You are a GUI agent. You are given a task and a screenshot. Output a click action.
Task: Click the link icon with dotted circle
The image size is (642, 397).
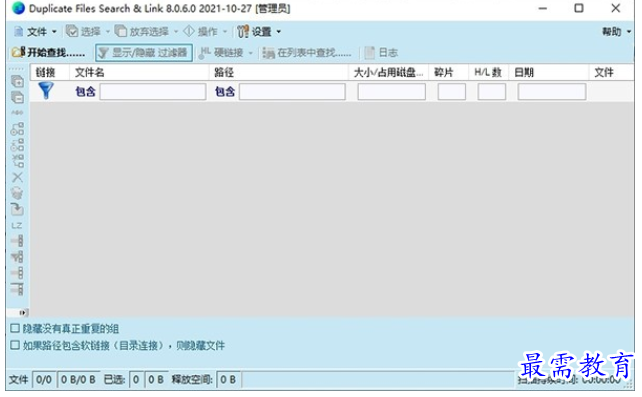(x=17, y=145)
